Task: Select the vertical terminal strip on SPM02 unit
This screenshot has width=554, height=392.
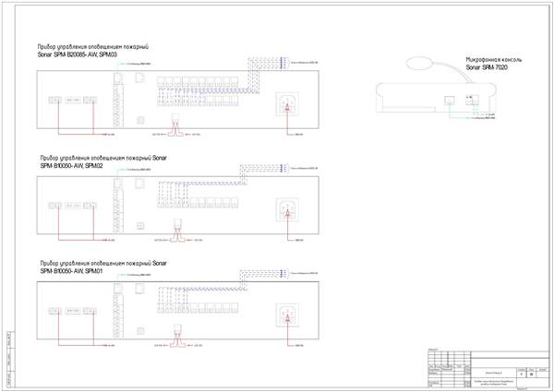Action: tap(118, 211)
